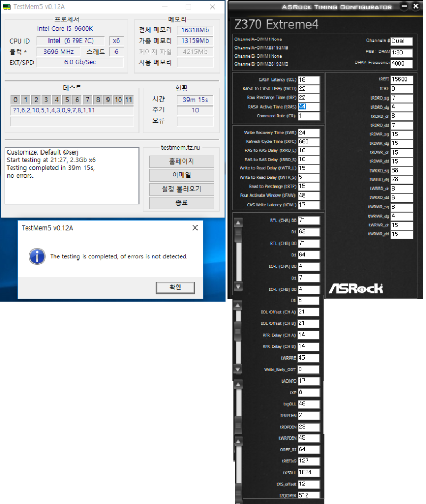Confirm the dialog with the 확인 button
The height and width of the screenshot is (504, 426).
click(175, 288)
